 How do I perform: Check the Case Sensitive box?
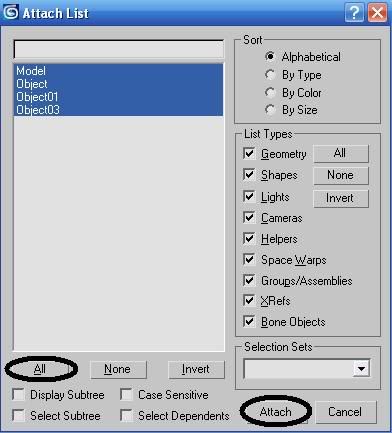[126, 395]
